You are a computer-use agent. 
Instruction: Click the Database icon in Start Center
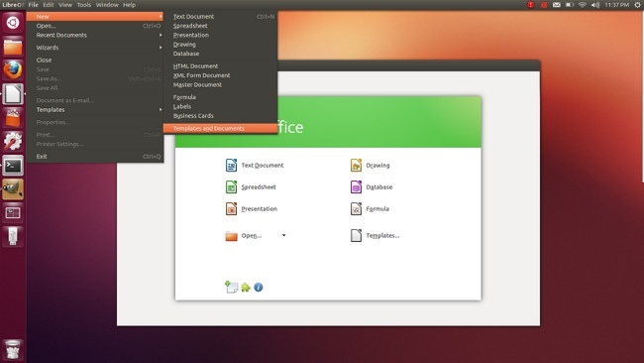tap(356, 187)
